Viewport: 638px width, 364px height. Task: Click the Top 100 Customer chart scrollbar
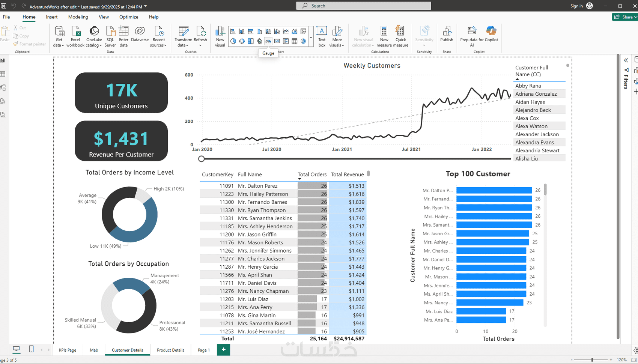(x=545, y=190)
